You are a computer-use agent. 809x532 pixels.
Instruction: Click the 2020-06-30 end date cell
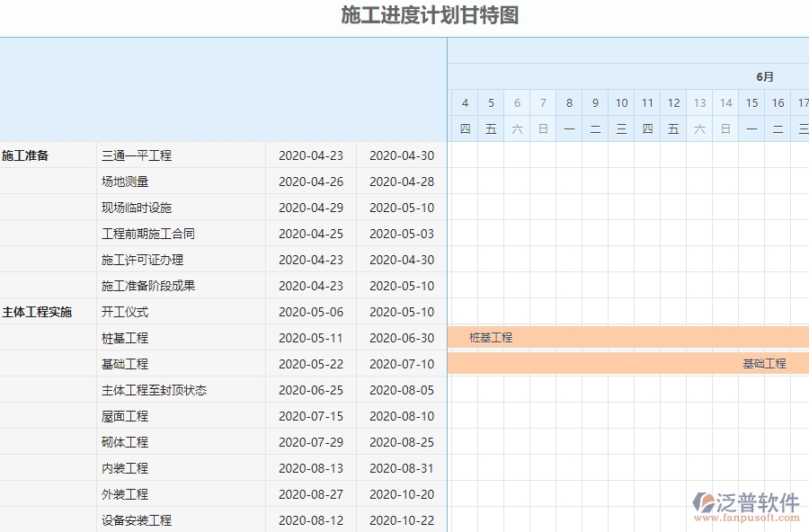tap(401, 337)
